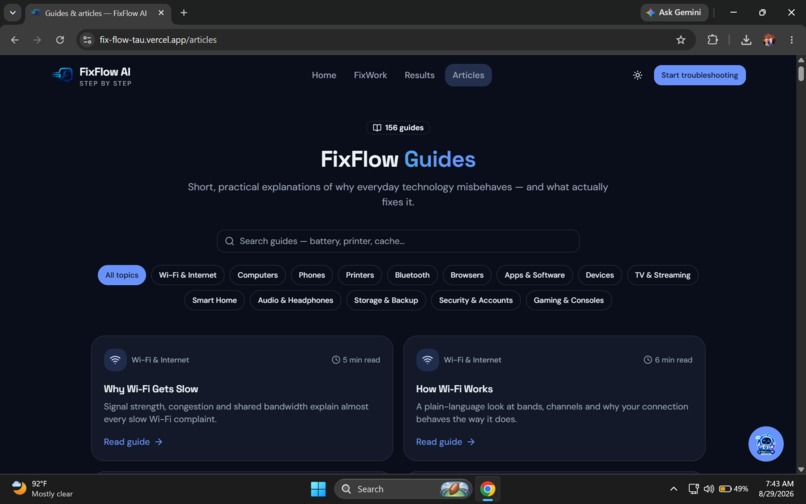Image resolution: width=806 pixels, height=504 pixels.
Task: Filter by Printers topic
Action: coord(360,275)
